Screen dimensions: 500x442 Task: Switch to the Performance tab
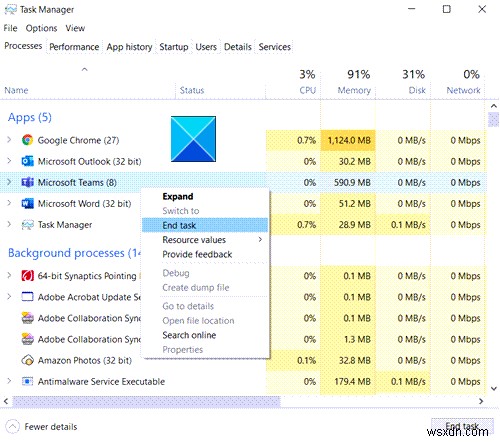coord(74,47)
